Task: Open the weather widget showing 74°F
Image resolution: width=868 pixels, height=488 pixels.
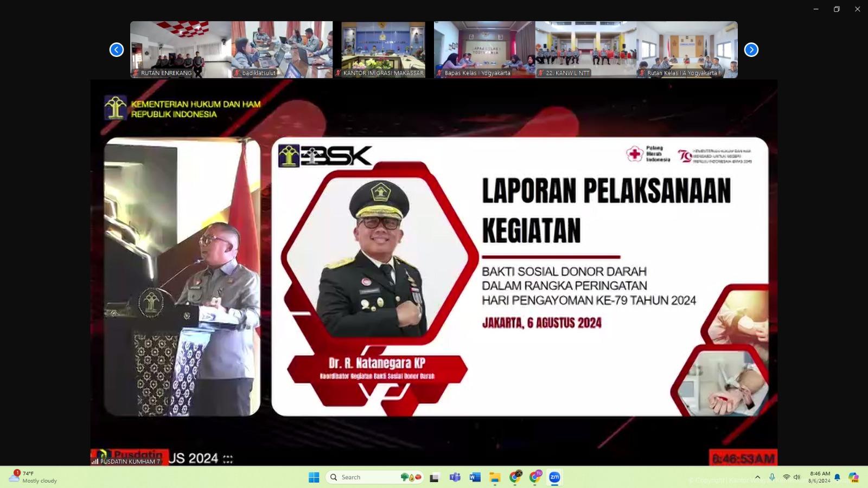Action: (x=34, y=477)
